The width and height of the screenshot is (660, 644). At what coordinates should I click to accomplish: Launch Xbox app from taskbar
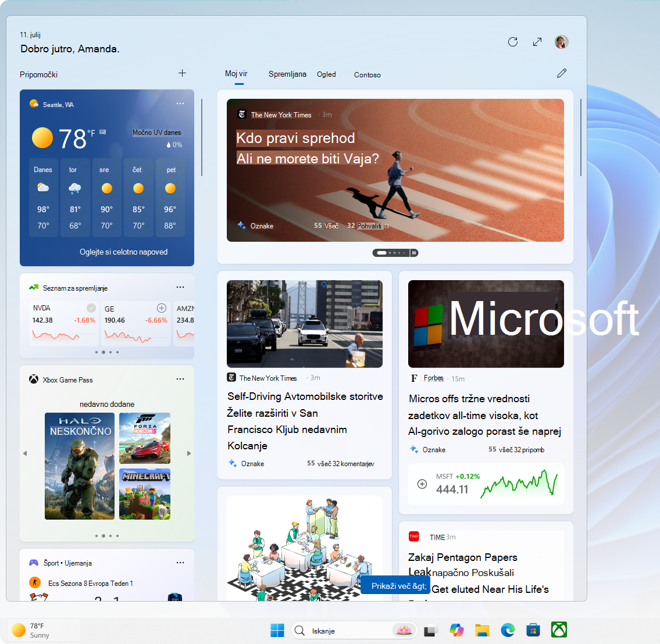click(x=559, y=629)
